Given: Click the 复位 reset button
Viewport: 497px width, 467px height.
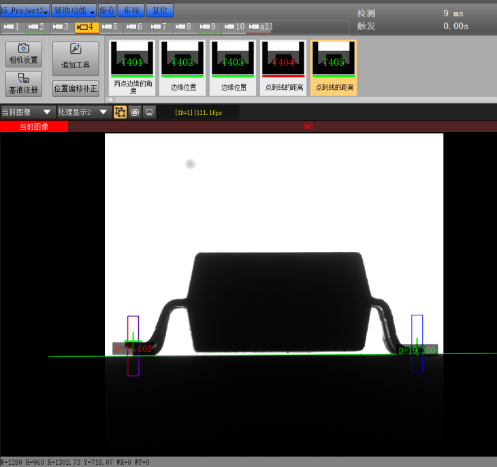Looking at the screenshot, I should coord(160,11).
